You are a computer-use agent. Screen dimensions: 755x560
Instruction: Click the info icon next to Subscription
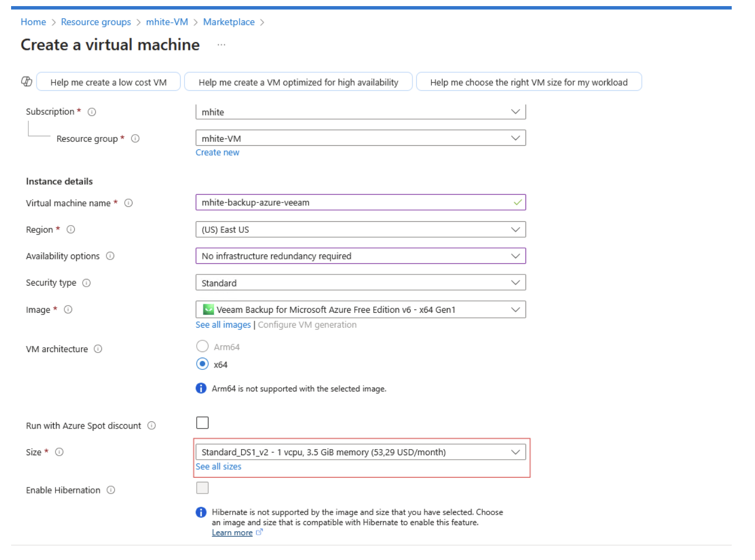pos(92,112)
